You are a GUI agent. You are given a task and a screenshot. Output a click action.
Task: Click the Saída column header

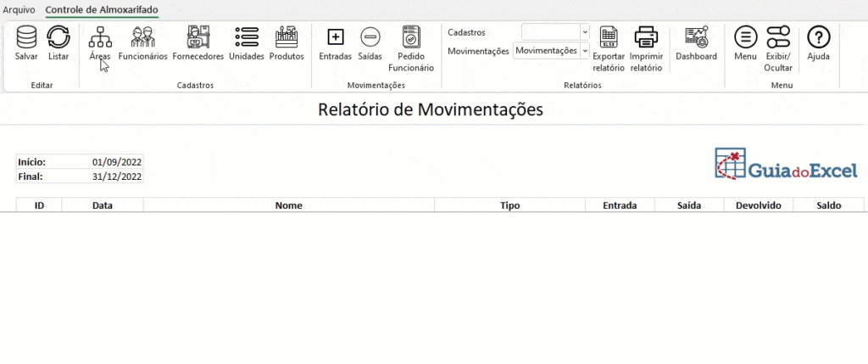pos(689,205)
